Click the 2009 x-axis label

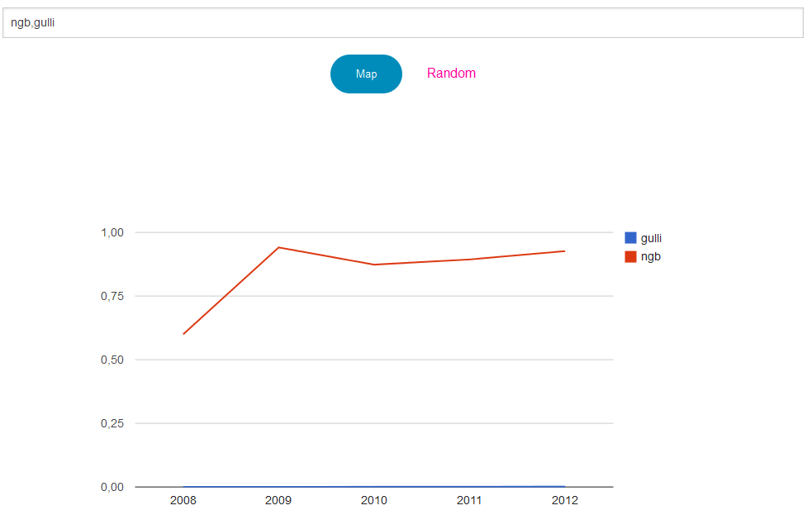(278, 500)
